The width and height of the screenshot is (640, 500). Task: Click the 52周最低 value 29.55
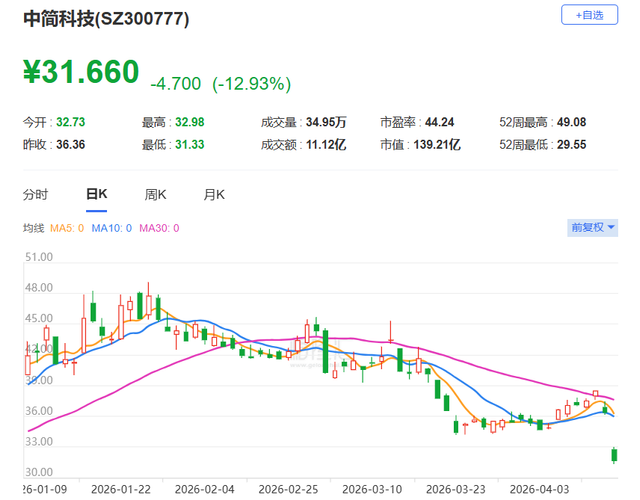(x=571, y=144)
